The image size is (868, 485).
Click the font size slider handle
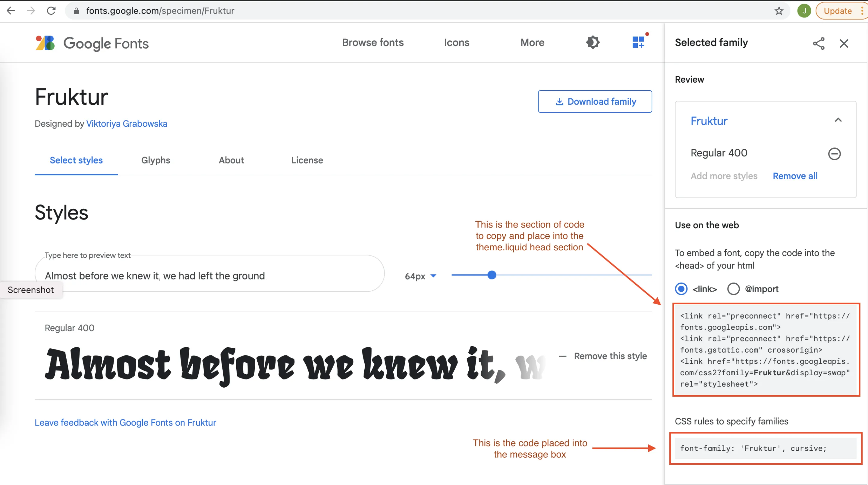(492, 275)
